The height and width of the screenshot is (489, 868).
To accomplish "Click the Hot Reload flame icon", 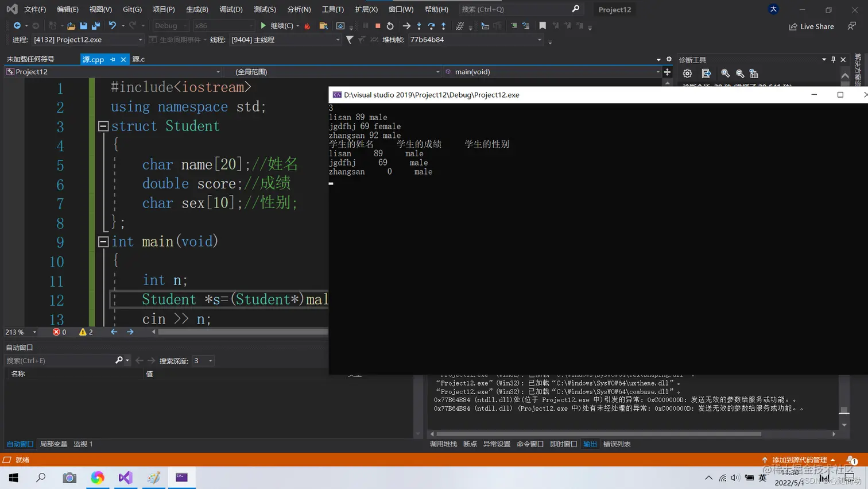I will [x=308, y=26].
